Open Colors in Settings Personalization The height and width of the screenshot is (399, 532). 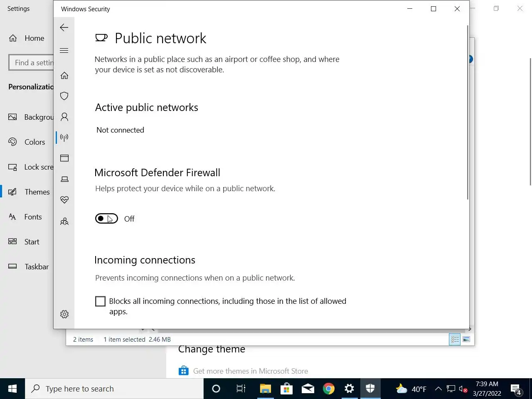[x=27, y=142]
